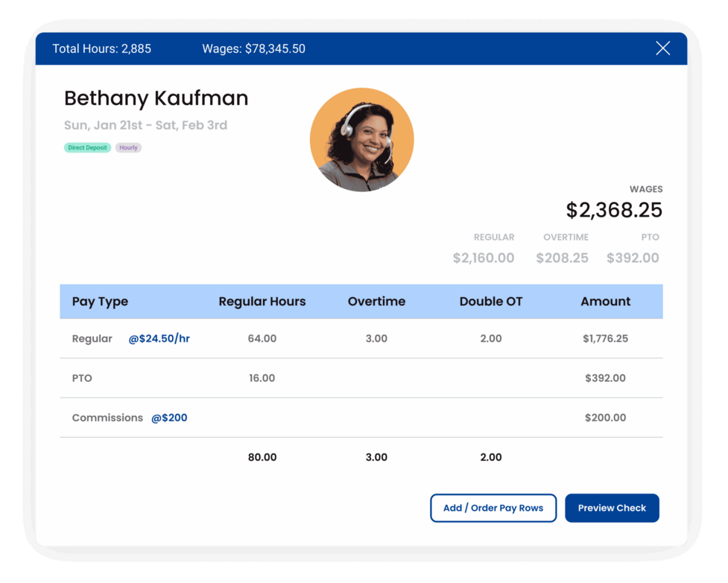Click the Regular double OT value 2.00
This screenshot has height=583, width=728.
click(x=491, y=339)
